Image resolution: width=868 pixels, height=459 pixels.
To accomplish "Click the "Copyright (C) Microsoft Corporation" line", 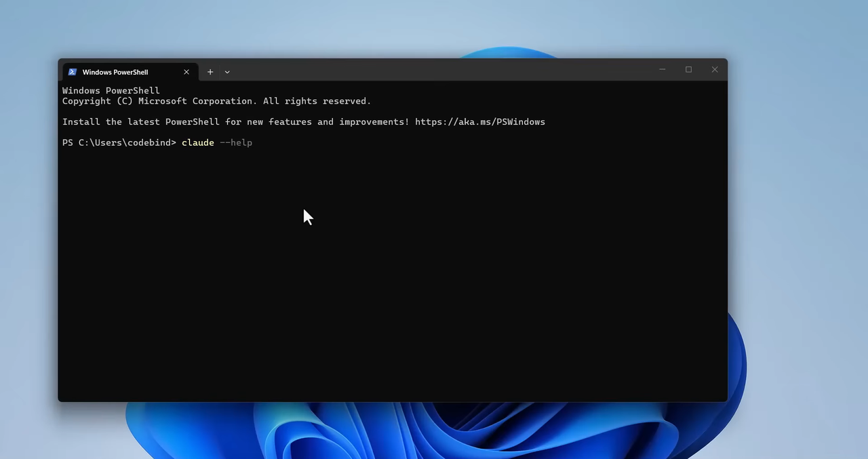I will (x=217, y=101).
